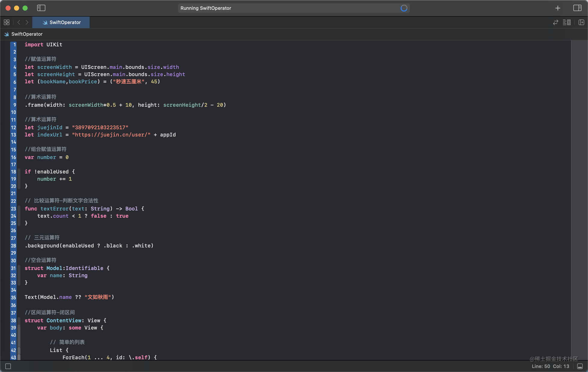Viewport: 588px width, 372px height.
Task: Click 'bookName' in the tuple on line 6
Action: [53, 81]
